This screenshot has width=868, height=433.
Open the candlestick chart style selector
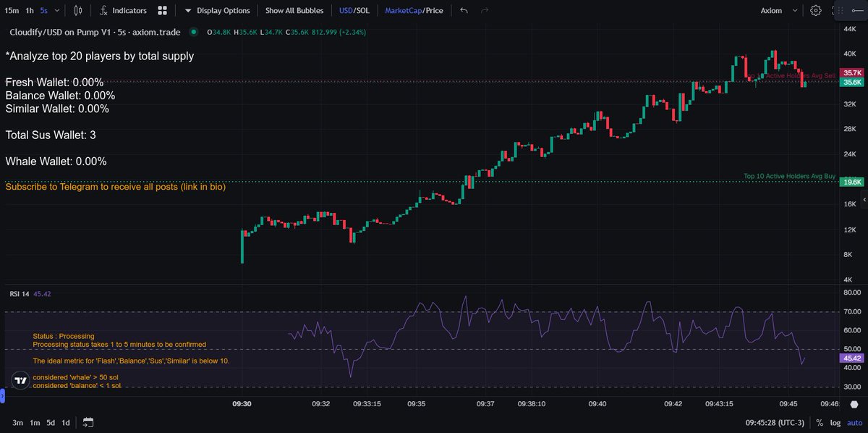pos(80,10)
